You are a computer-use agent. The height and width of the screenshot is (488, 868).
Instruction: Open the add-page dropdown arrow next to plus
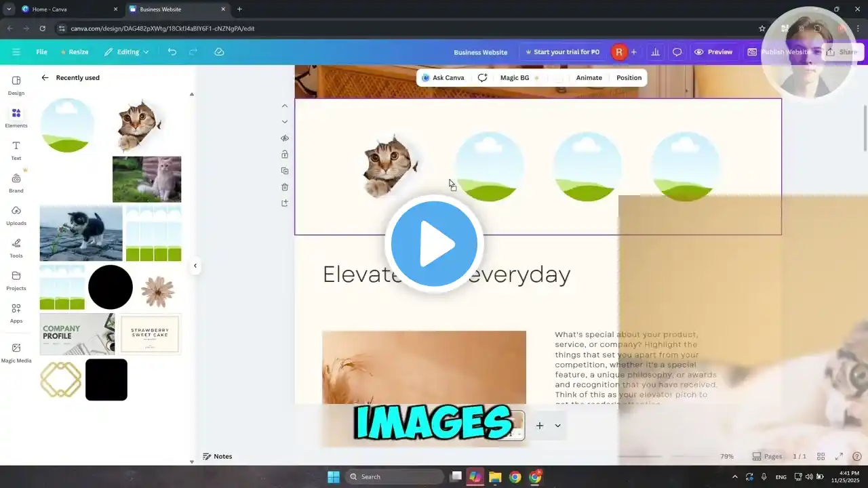coord(557,425)
